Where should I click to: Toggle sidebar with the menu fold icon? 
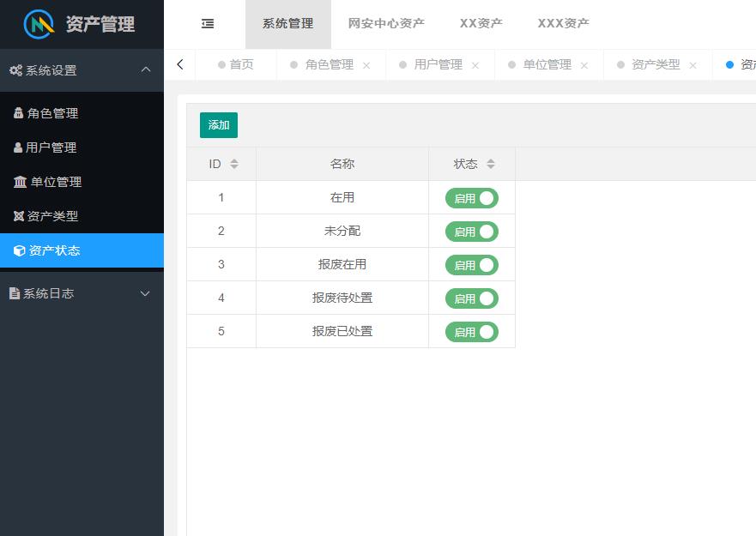pos(208,24)
